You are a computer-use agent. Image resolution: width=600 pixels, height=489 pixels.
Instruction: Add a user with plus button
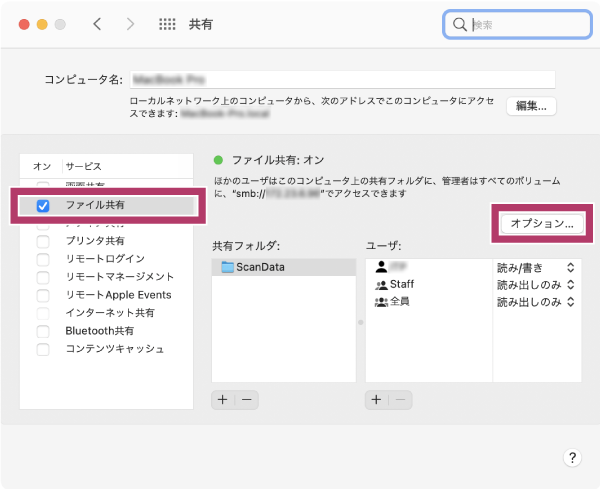pyautogui.click(x=377, y=400)
